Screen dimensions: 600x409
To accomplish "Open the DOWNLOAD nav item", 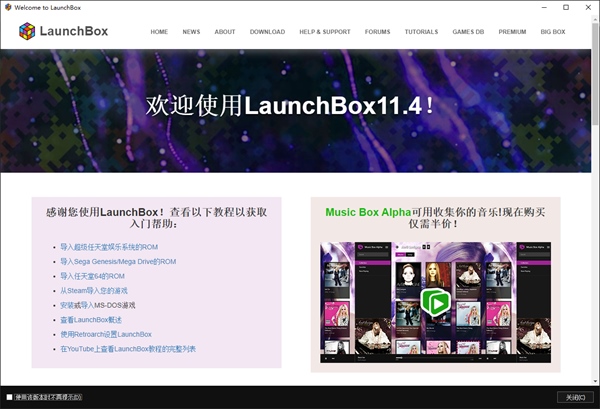I will (x=267, y=32).
